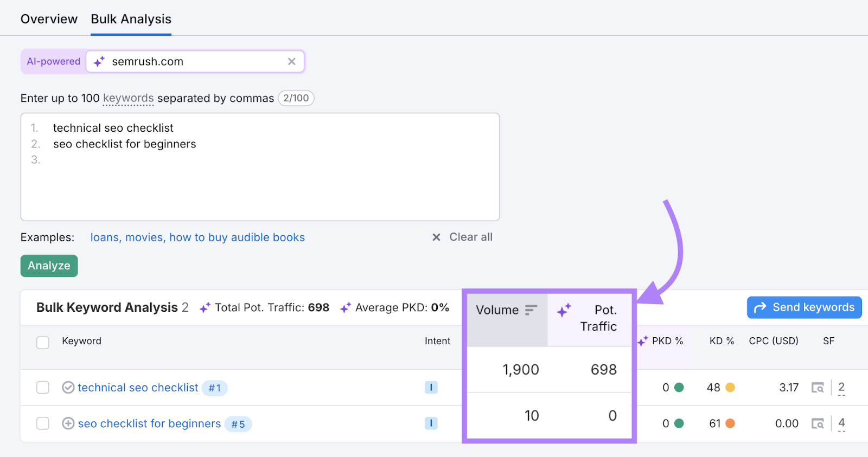Sort by CPC (USD) column header
The image size is (868, 457).
tap(774, 341)
